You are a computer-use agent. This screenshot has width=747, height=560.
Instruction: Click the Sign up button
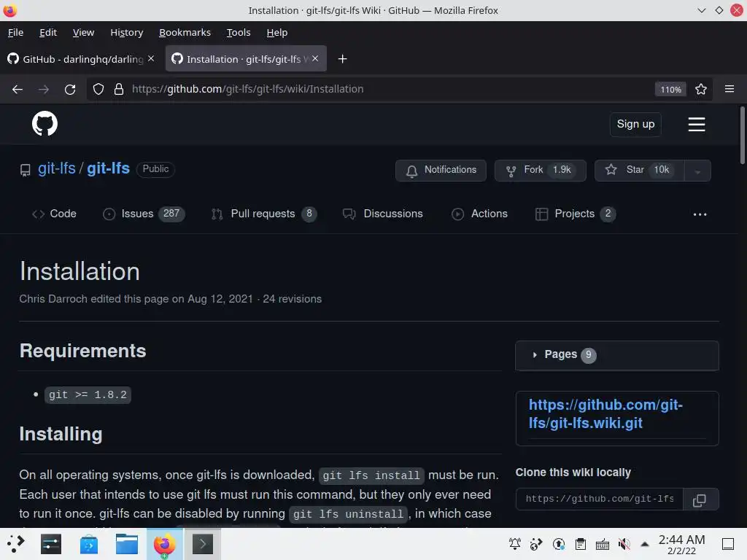[x=635, y=124]
